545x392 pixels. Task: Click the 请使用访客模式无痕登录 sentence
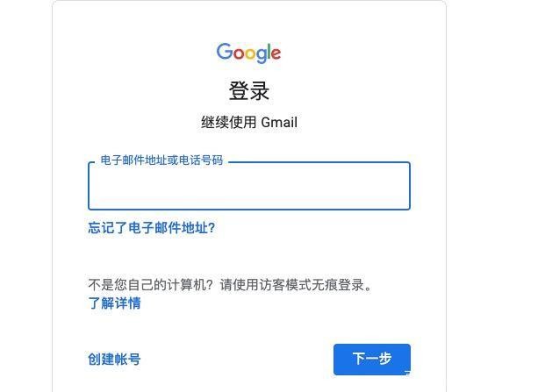click(x=292, y=285)
